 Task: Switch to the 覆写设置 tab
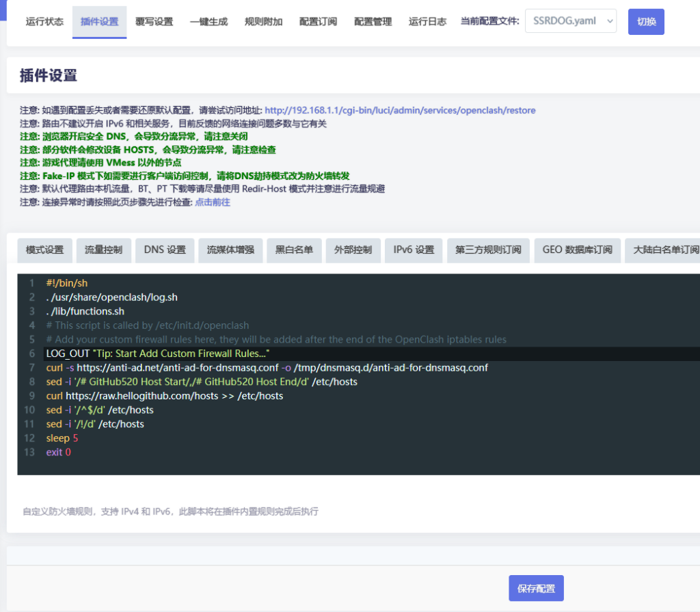[x=154, y=22]
